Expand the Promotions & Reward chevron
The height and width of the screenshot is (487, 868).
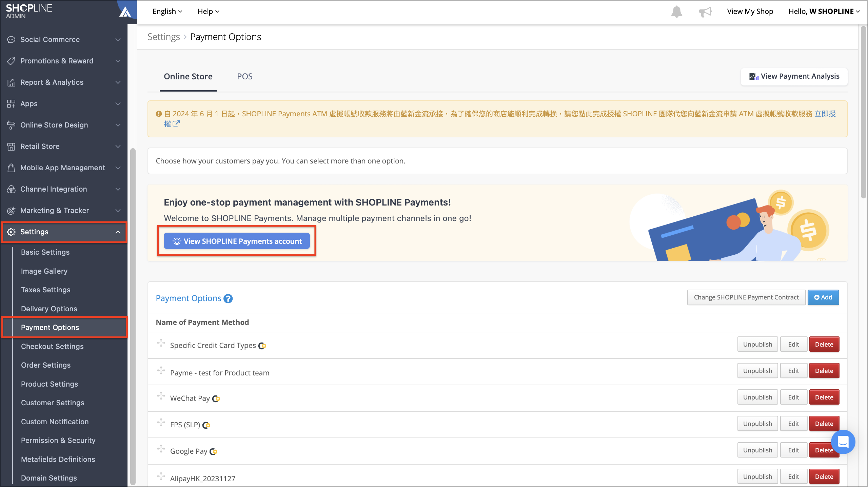[x=118, y=61]
